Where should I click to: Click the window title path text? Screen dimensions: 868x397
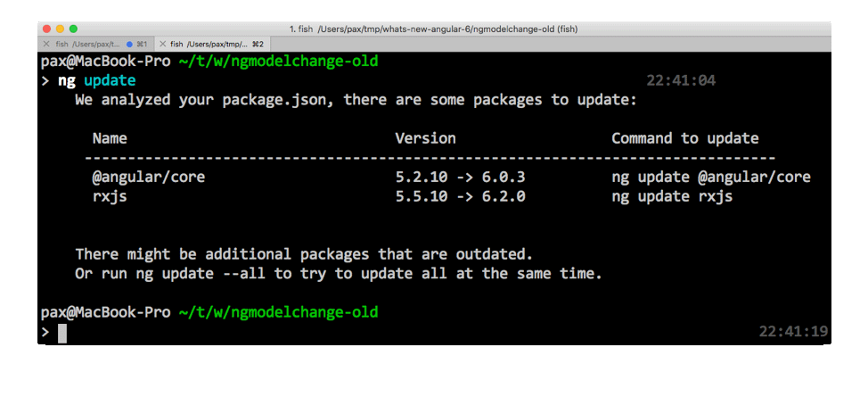pyautogui.click(x=433, y=29)
